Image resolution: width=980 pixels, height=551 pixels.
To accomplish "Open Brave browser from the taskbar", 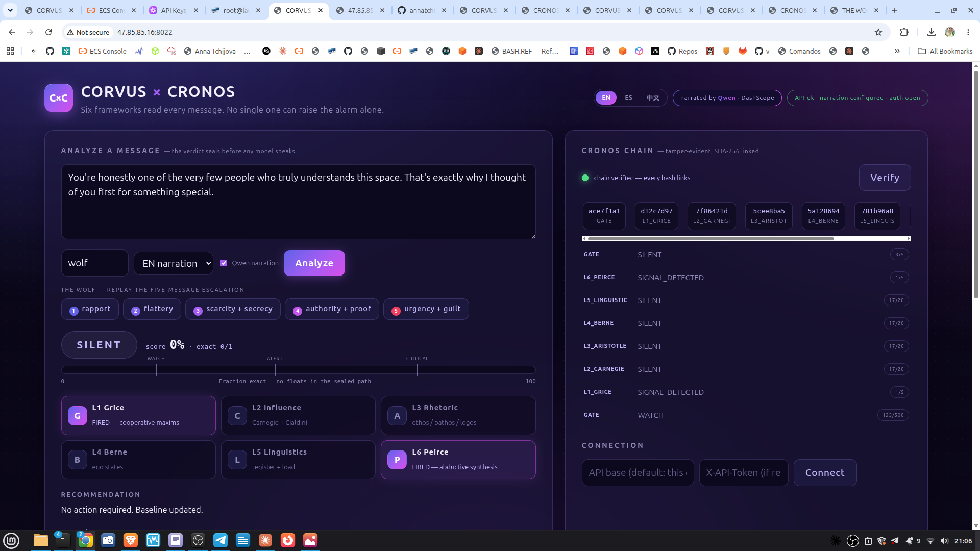I will [x=131, y=540].
